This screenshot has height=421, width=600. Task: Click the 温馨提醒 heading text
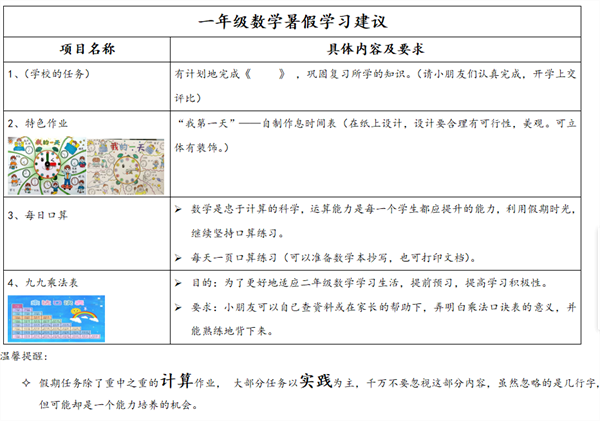[24, 356]
